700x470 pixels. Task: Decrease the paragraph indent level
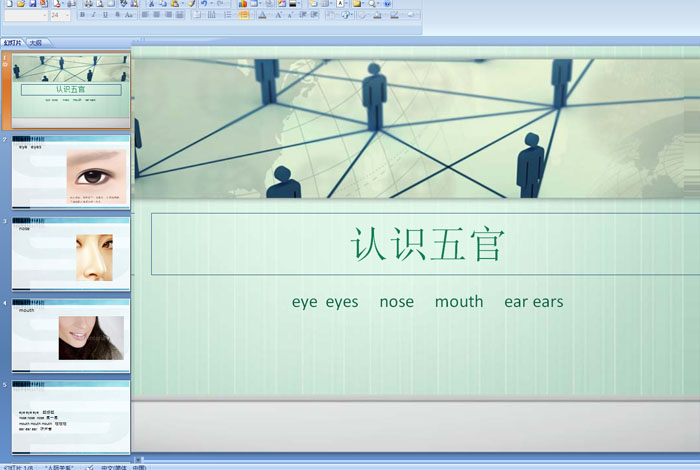click(303, 15)
